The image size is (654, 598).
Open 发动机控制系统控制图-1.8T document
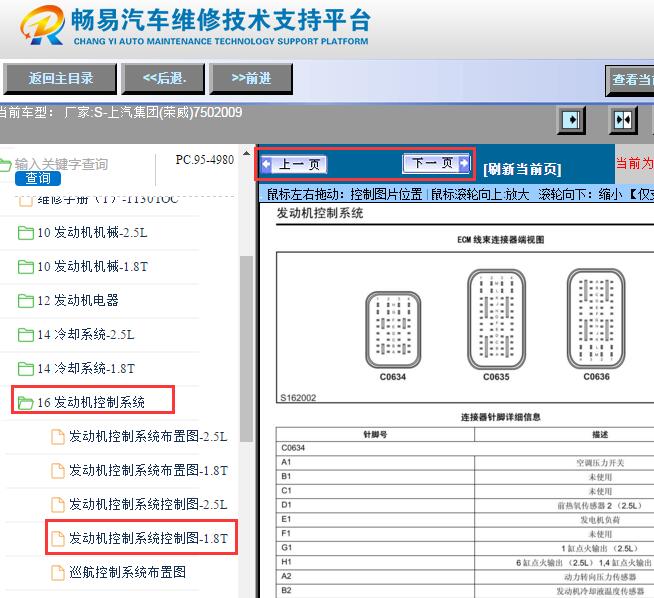[148, 538]
